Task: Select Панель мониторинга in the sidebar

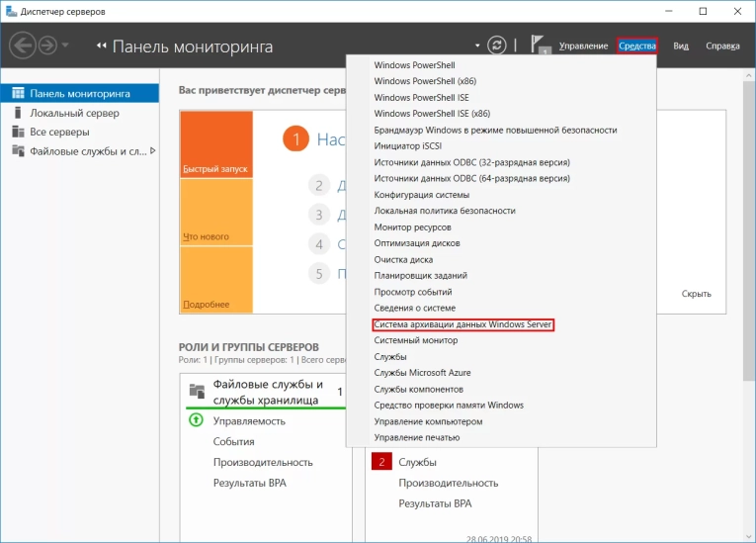Action: coord(79,93)
